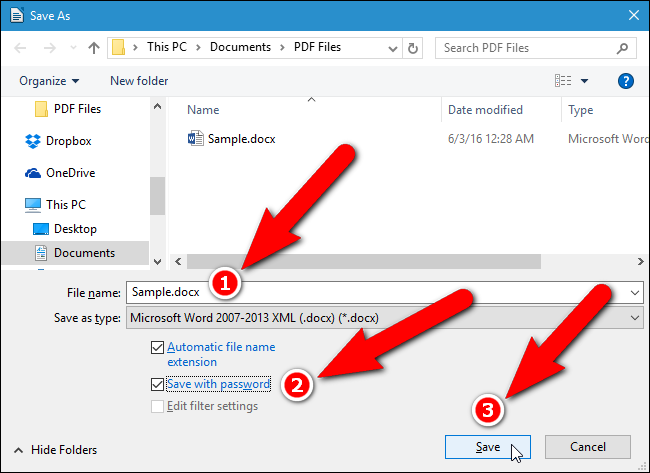Viewport: 650px width, 473px height.
Task: Select the Sample.docx file icon
Action: [x=196, y=138]
